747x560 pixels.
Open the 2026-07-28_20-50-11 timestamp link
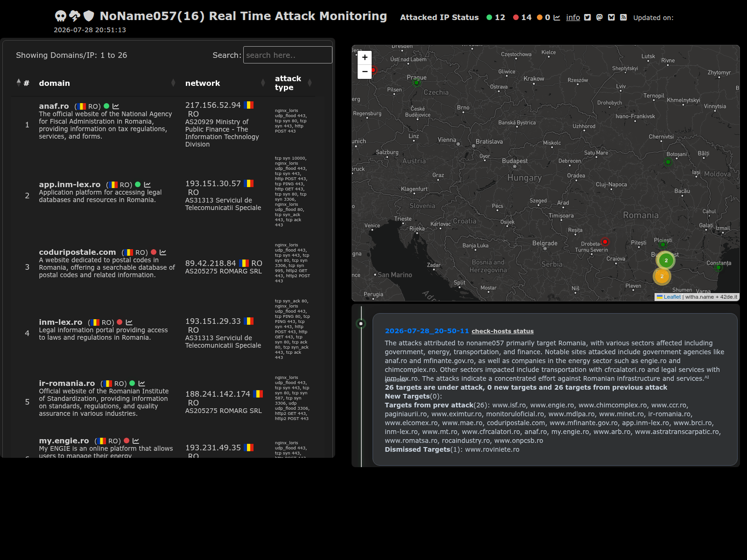point(427,331)
